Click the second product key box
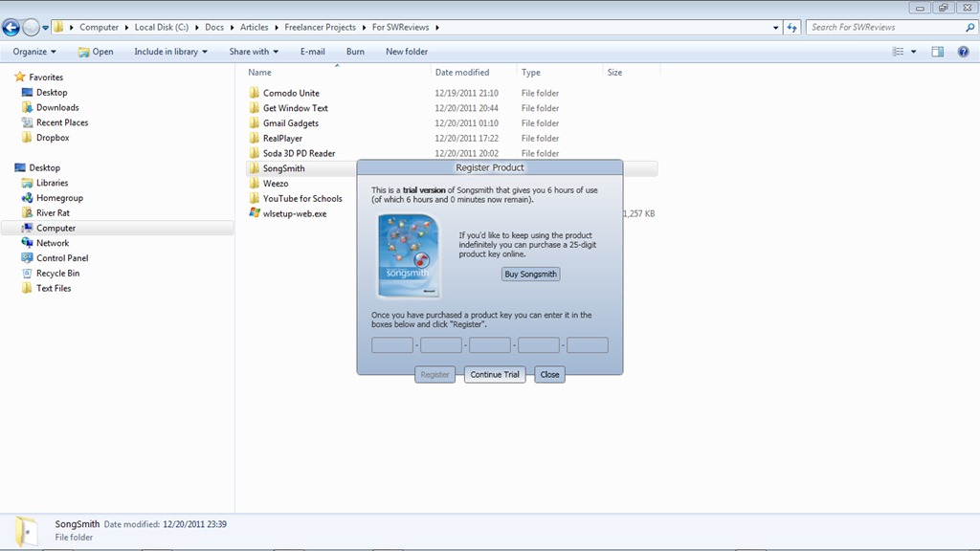This screenshot has width=980, height=551. (441, 344)
